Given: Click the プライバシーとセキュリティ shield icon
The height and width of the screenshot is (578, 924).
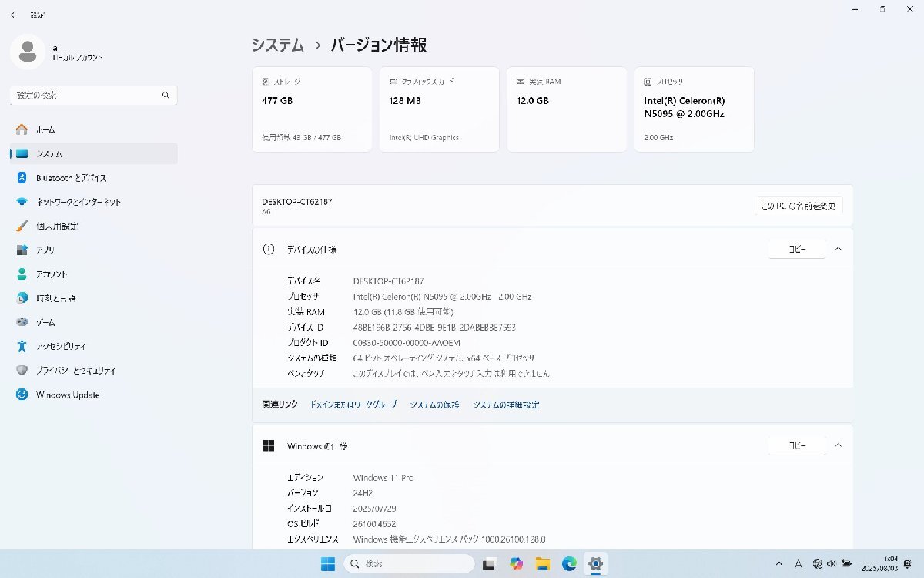Looking at the screenshot, I should 22,371.
